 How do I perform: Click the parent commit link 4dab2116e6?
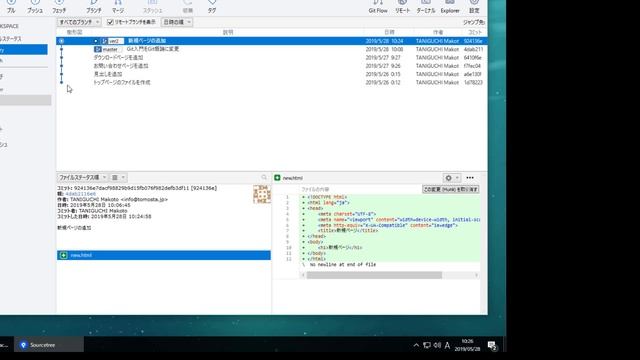[80, 194]
